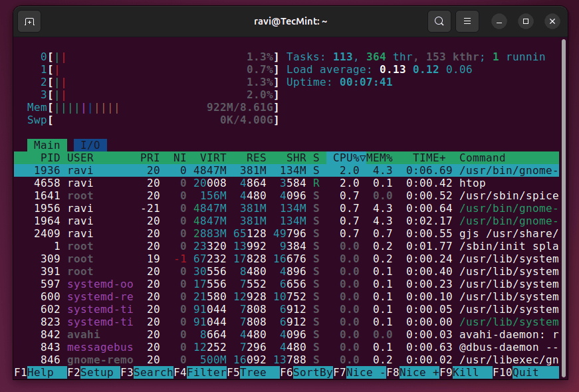Maximize the terminal window
This screenshot has height=392, width=579.
(526, 21)
